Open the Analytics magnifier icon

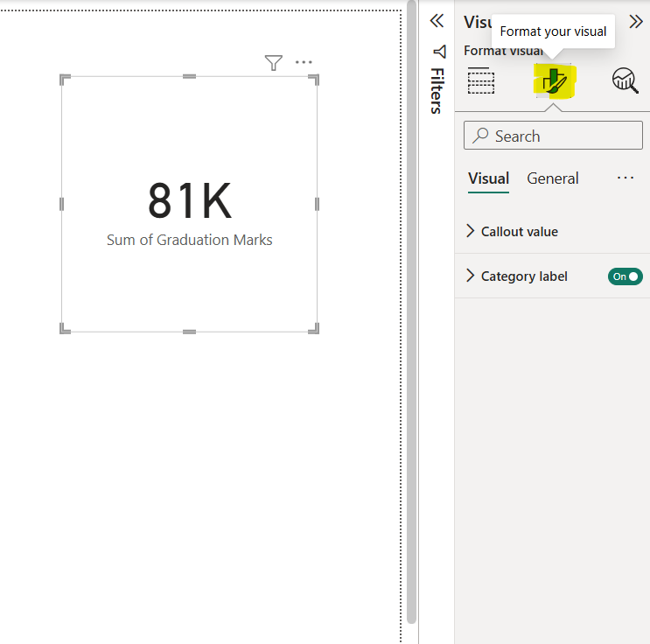pos(625,80)
